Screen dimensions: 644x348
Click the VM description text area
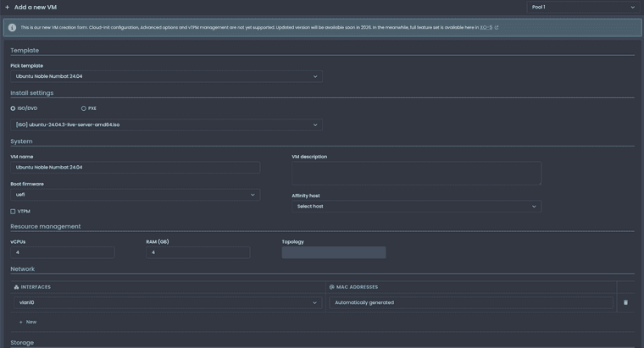(416, 174)
